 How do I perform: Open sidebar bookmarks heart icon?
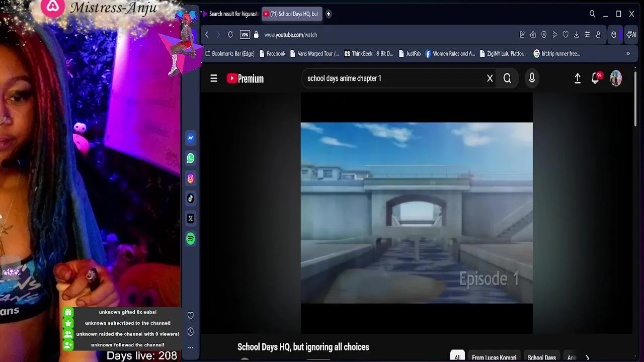[191, 316]
